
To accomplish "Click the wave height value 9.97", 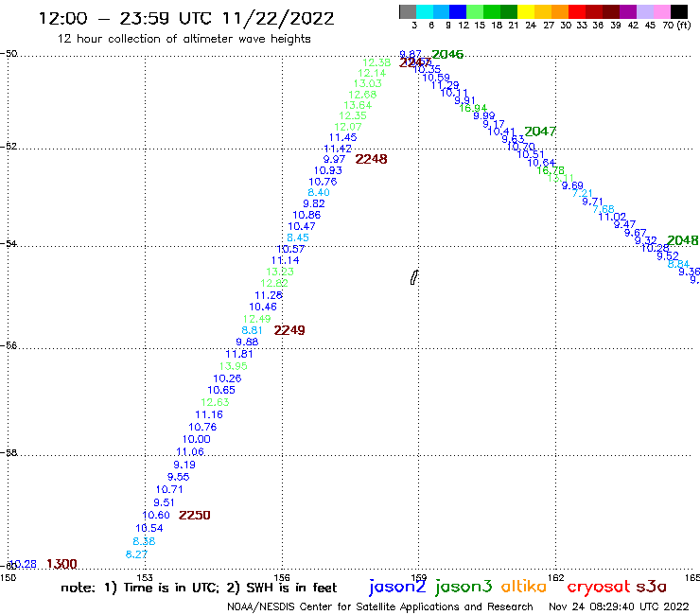I will pos(334,160).
